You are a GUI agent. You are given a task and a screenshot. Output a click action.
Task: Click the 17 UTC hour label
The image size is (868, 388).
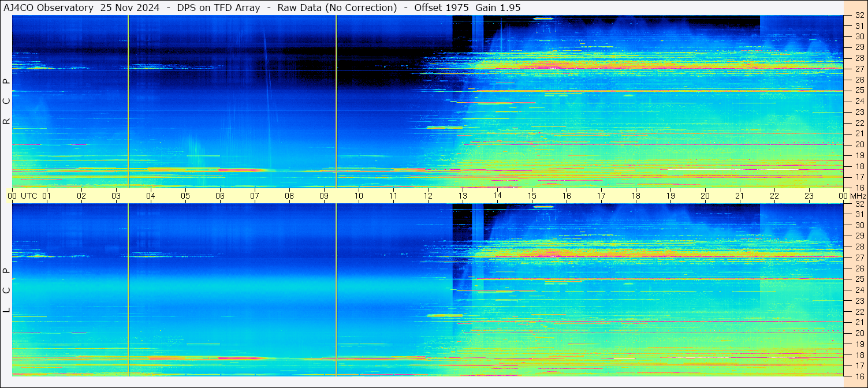tap(601, 196)
